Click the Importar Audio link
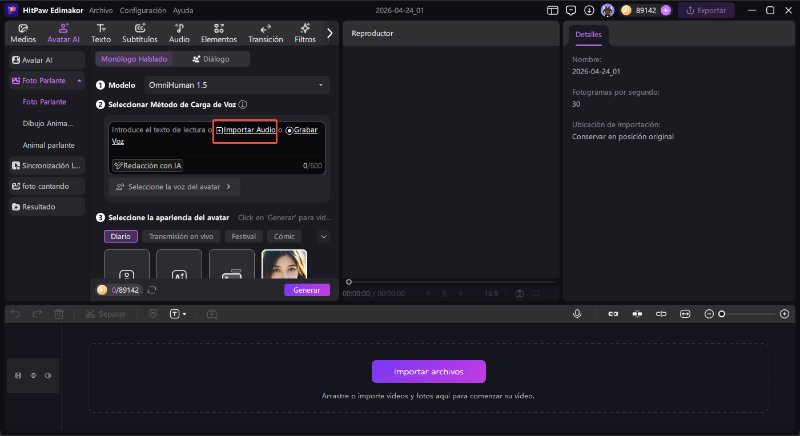The height and width of the screenshot is (436, 800). pos(245,130)
